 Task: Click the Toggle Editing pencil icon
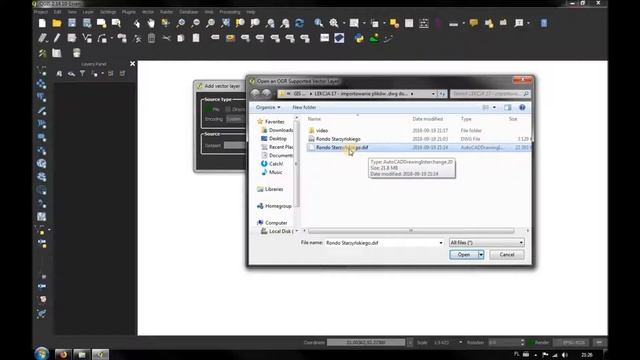pyautogui.click(x=57, y=38)
